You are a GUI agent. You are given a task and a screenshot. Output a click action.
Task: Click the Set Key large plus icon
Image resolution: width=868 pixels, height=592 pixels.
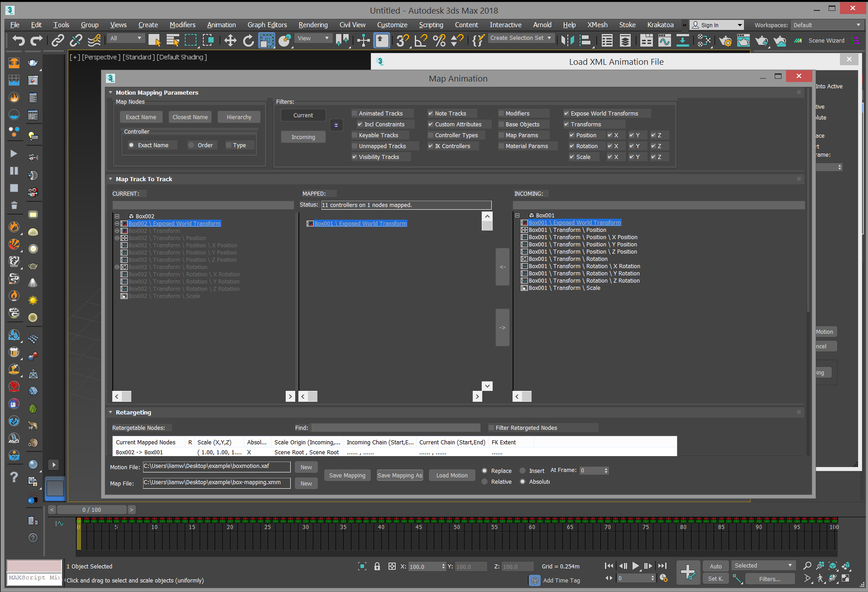pos(688,572)
